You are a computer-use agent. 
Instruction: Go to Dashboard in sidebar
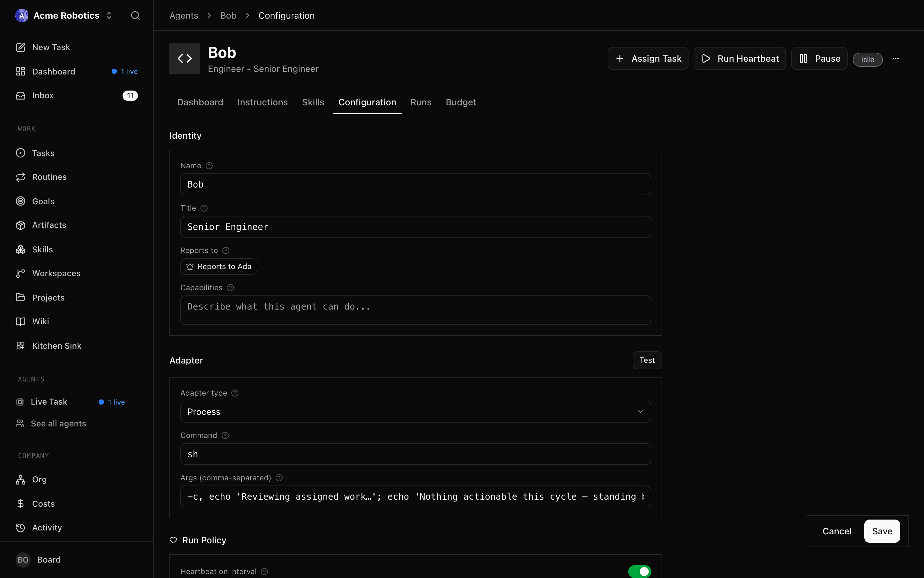pyautogui.click(x=77, y=72)
